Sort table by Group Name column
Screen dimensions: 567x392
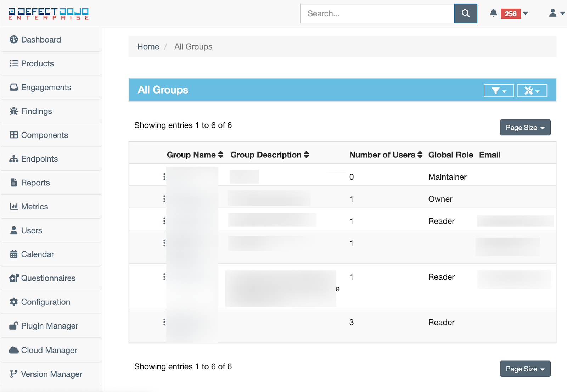pyautogui.click(x=195, y=155)
